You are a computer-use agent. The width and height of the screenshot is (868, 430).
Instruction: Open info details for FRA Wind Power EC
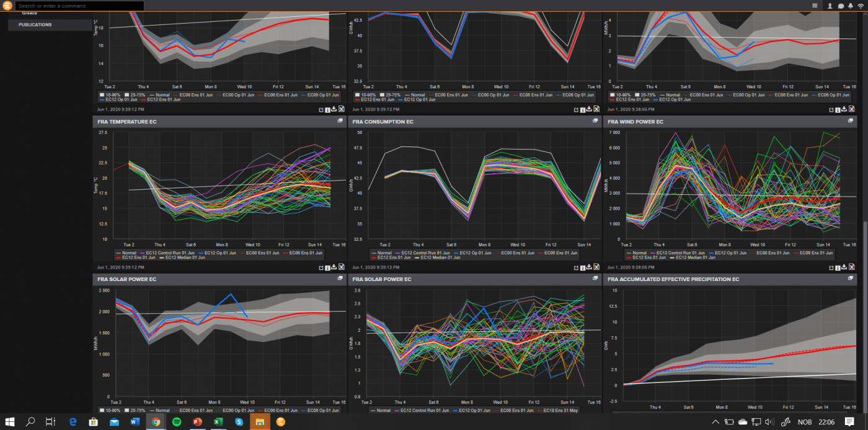pos(838,267)
